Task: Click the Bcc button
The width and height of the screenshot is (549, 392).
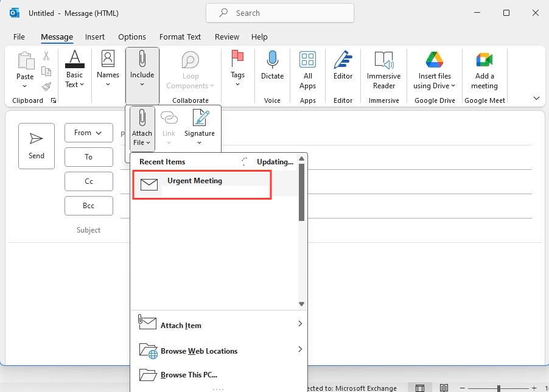Action: pos(89,206)
